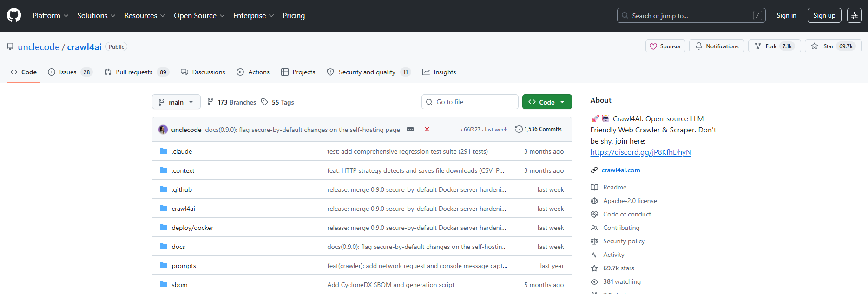Image resolution: width=868 pixels, height=294 pixels.
Task: Click the Sponsor heart button
Action: point(665,46)
